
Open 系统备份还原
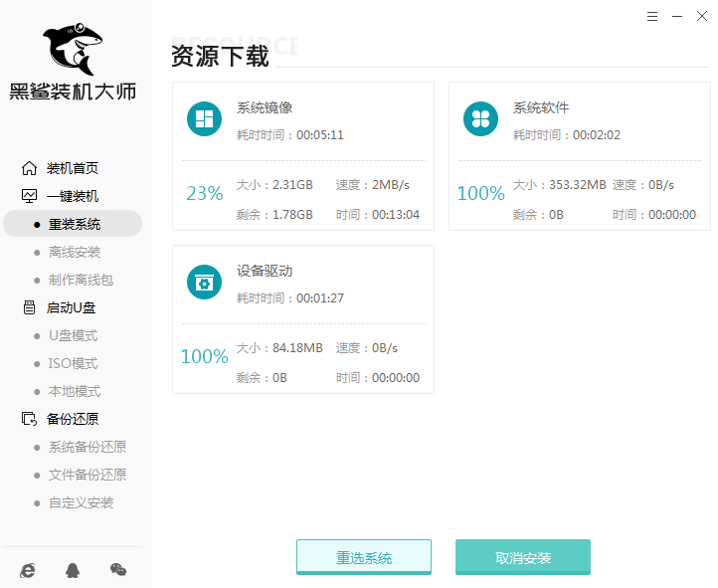[88, 447]
